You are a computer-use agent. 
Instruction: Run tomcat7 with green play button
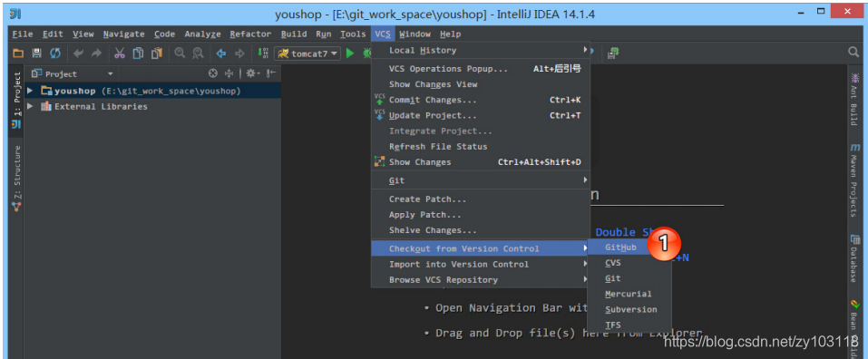[x=350, y=53]
